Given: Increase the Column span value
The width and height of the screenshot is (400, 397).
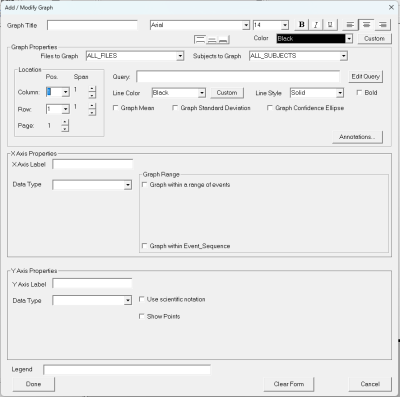Looking at the screenshot, I should 92,89.
